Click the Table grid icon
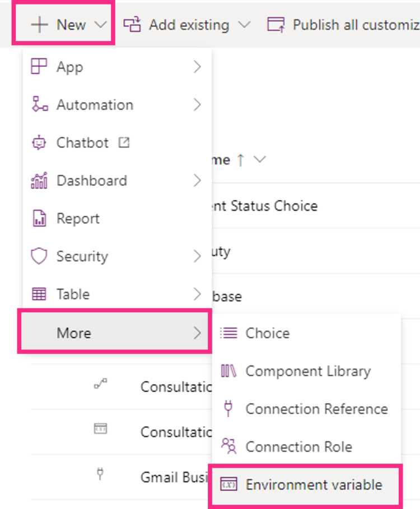This screenshot has height=509, width=420. 39,294
